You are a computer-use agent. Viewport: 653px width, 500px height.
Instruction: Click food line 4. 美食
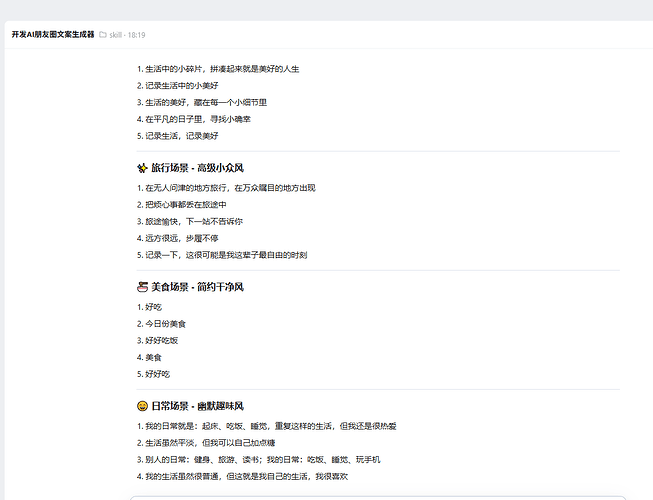coord(150,358)
